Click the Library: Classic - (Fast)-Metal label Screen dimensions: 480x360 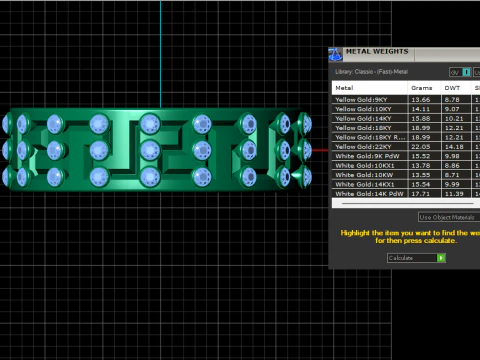click(x=371, y=72)
